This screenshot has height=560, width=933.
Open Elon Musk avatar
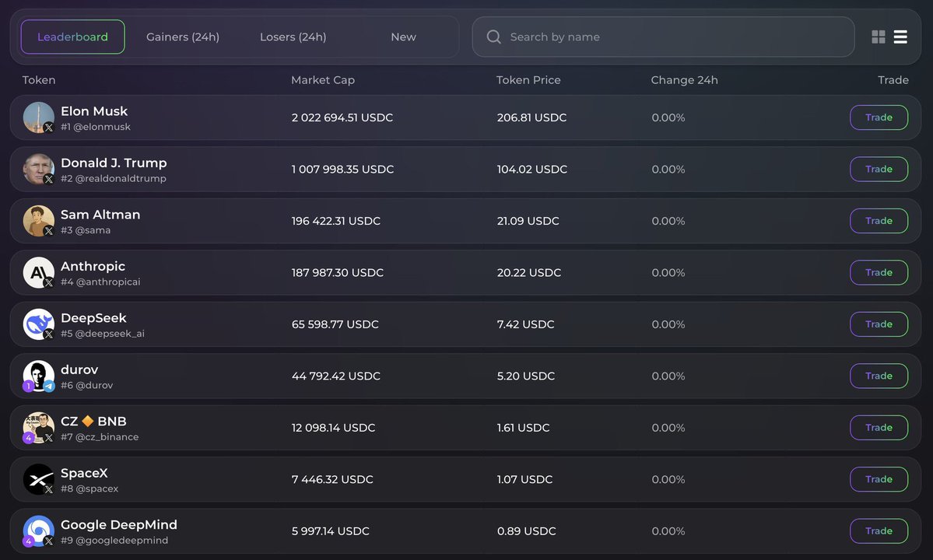coord(39,117)
